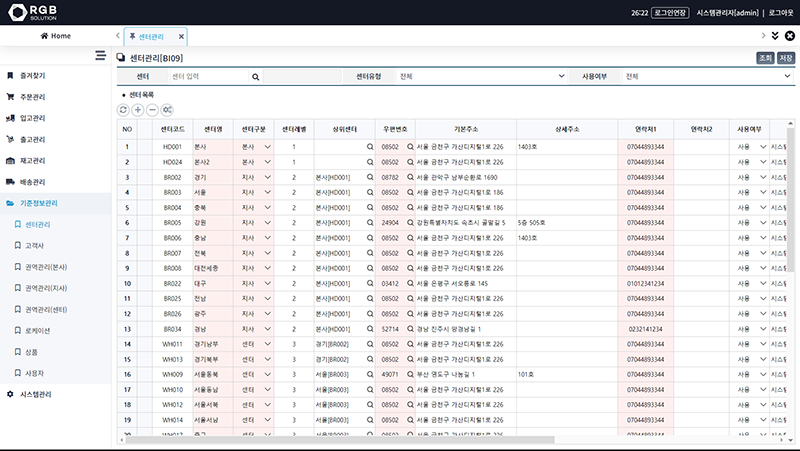
Task: Click the refresh icon above center list
Action: tap(123, 110)
